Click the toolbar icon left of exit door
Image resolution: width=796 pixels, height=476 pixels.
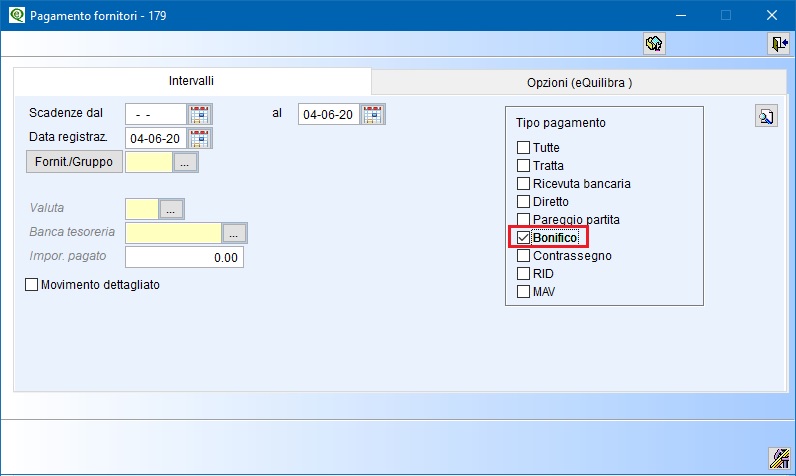pos(654,44)
